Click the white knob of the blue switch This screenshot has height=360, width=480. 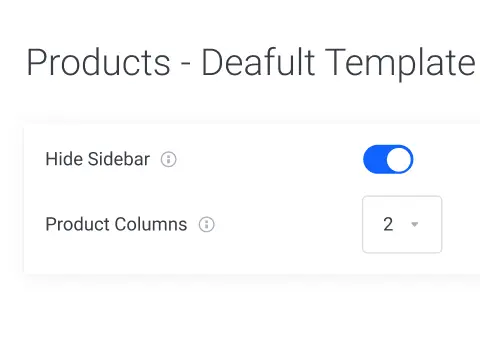click(x=399, y=160)
